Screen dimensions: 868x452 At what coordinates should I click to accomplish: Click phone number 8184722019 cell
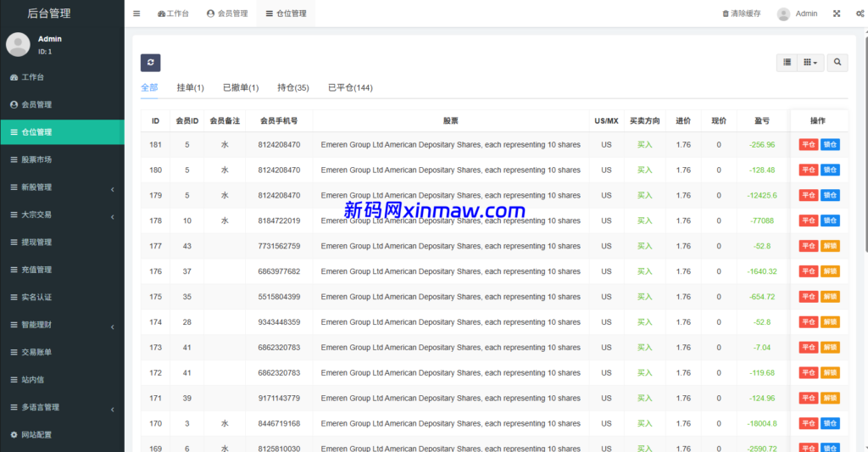(x=279, y=220)
